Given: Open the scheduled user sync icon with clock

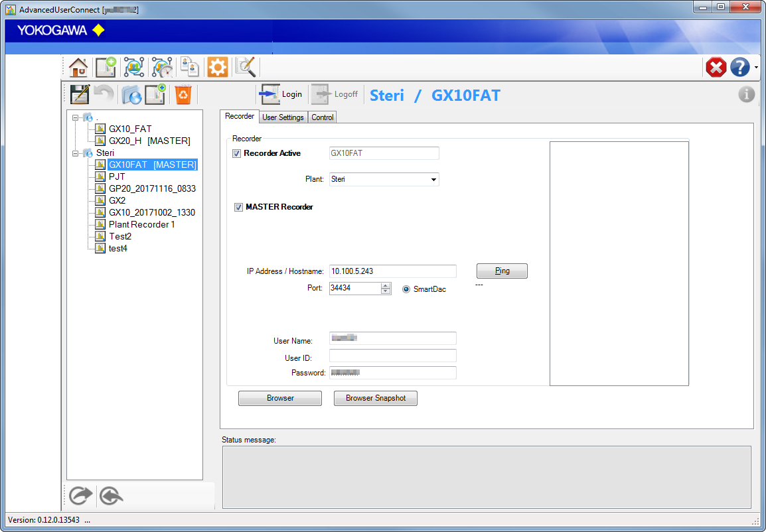Looking at the screenshot, I should coord(162,68).
